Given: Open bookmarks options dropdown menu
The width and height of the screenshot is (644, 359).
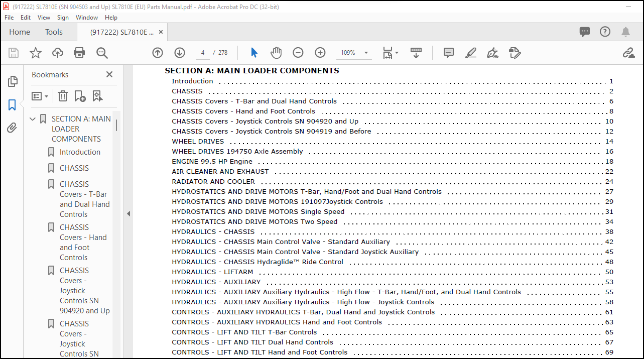Looking at the screenshot, I should (40, 96).
